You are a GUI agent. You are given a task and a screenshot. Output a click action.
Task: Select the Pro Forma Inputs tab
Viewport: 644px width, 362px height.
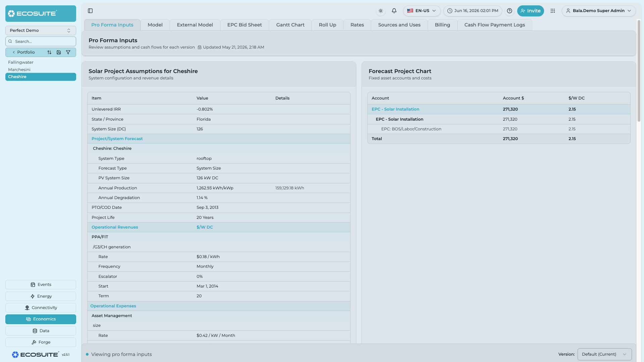point(112,25)
